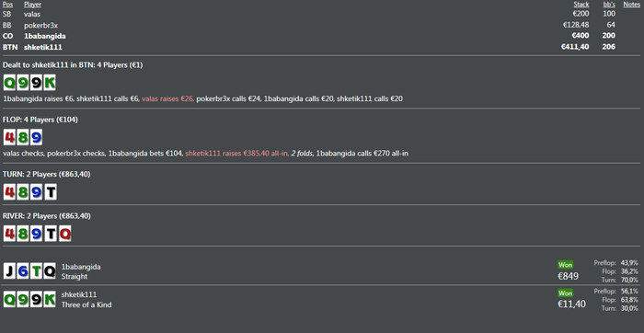Click the blue 9 card on the flop
The image size is (644, 333).
[x=36, y=138]
